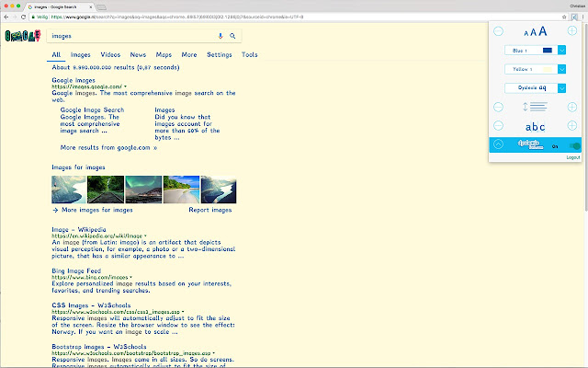Increase line spacing with plus button
588x368 pixels.
pyautogui.click(x=571, y=107)
